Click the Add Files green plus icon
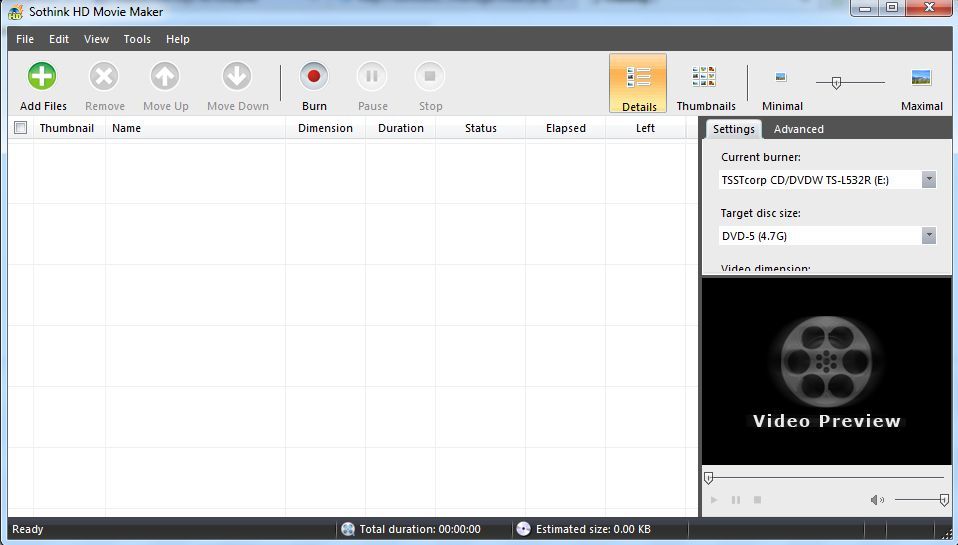The width and height of the screenshot is (958, 545). (x=42, y=76)
